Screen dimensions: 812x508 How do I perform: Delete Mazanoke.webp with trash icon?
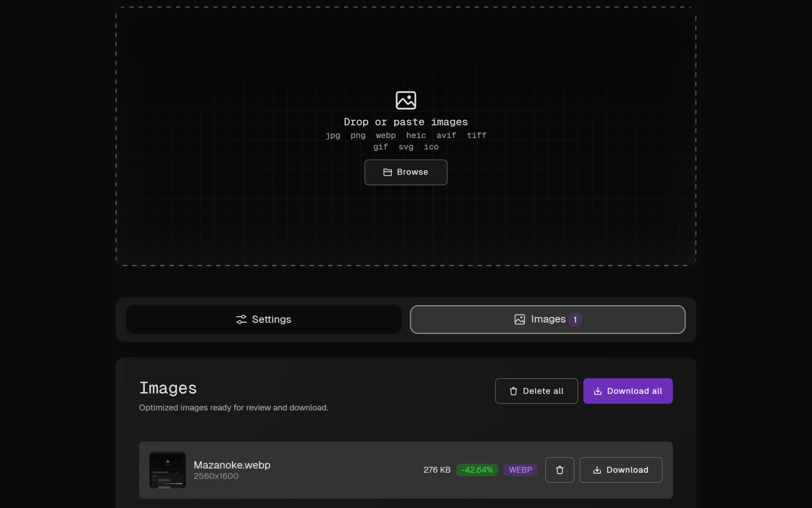[559, 470]
